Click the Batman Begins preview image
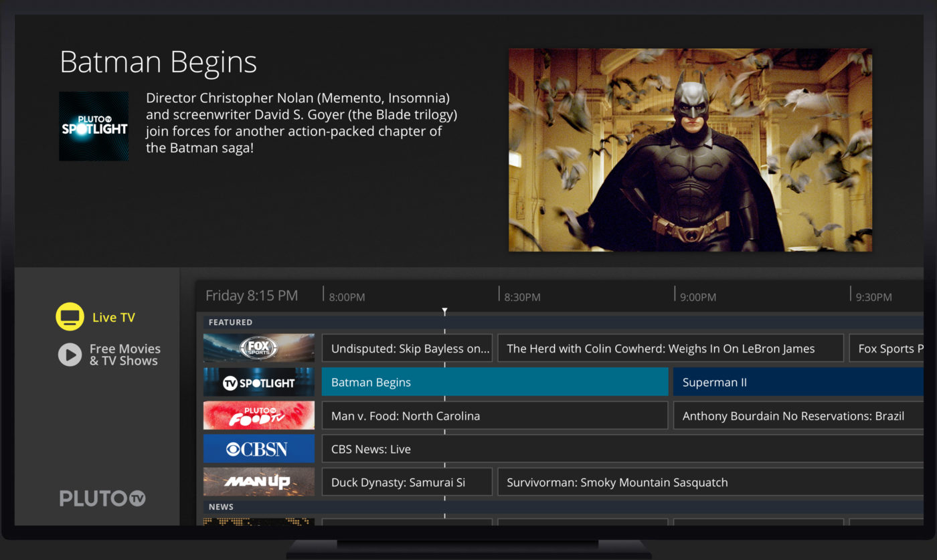This screenshot has width=937, height=560. pos(690,150)
